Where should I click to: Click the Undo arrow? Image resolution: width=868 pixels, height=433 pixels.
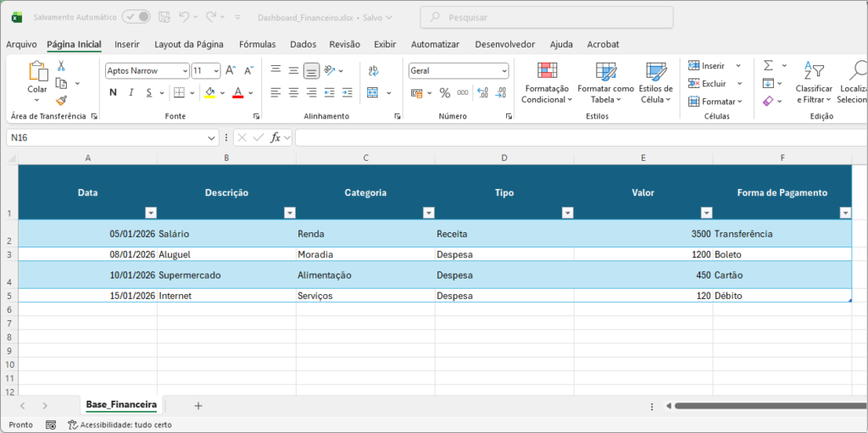(x=185, y=17)
